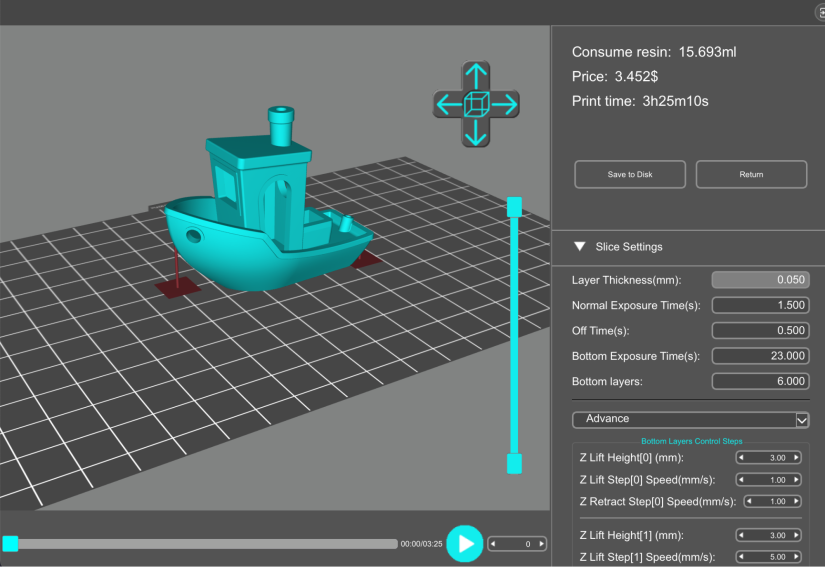Click the top handle of vertical layer slider
Image resolution: width=825 pixels, height=567 pixels.
coord(514,207)
